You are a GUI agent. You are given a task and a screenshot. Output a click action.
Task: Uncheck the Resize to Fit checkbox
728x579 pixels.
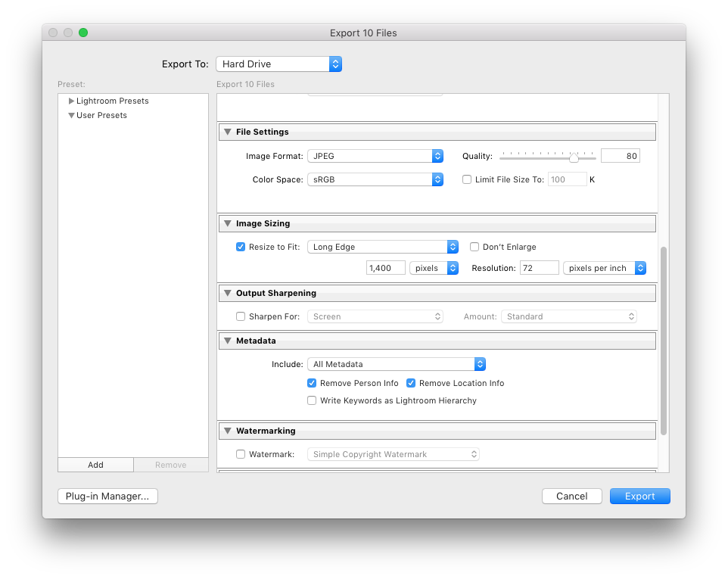[241, 247]
